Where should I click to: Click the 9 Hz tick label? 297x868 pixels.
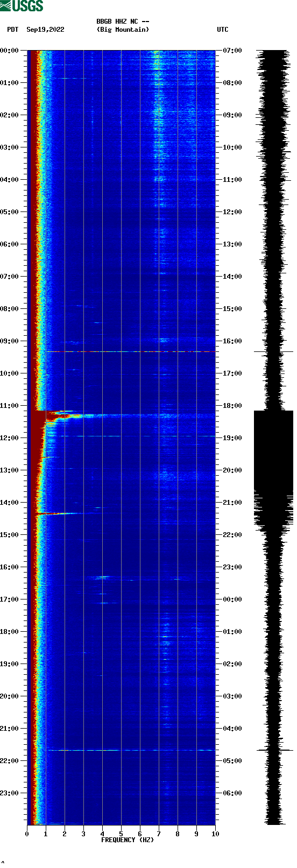(x=196, y=834)
